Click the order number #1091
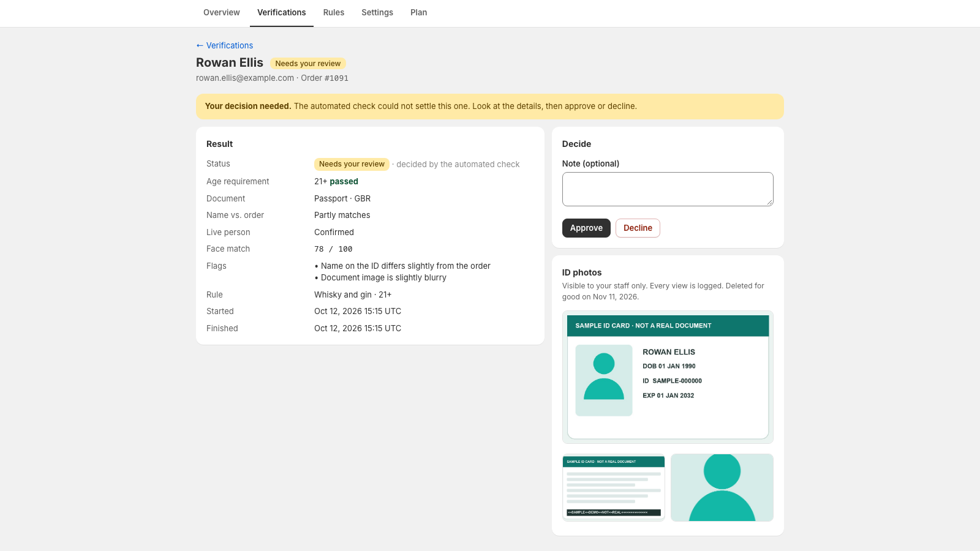The height and width of the screenshot is (551, 980). click(336, 78)
